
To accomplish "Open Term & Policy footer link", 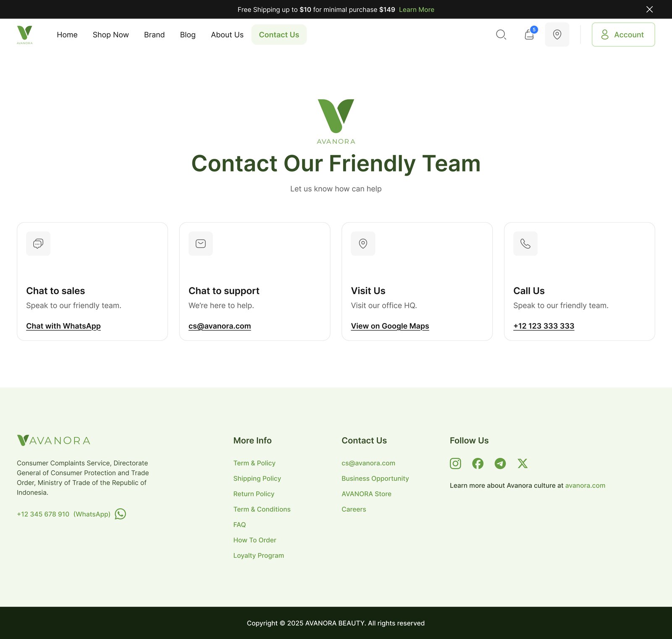I will [255, 463].
